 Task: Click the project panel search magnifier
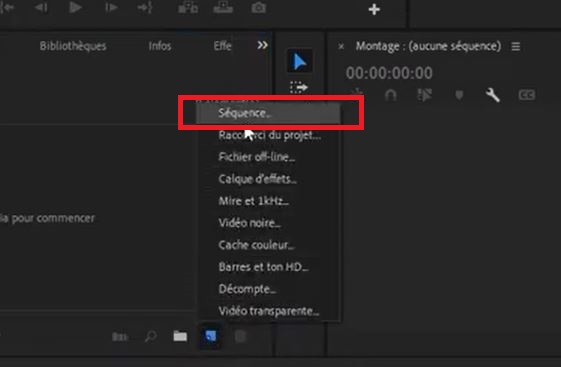tap(151, 337)
